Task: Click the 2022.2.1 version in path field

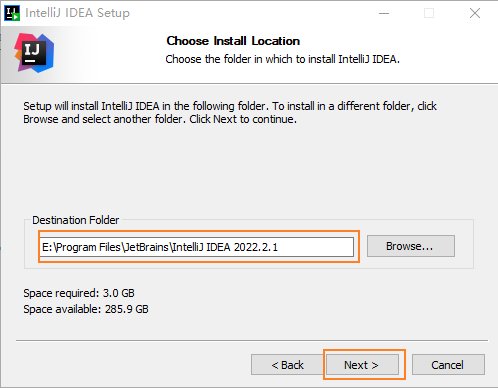Action: pyautogui.click(x=256, y=247)
